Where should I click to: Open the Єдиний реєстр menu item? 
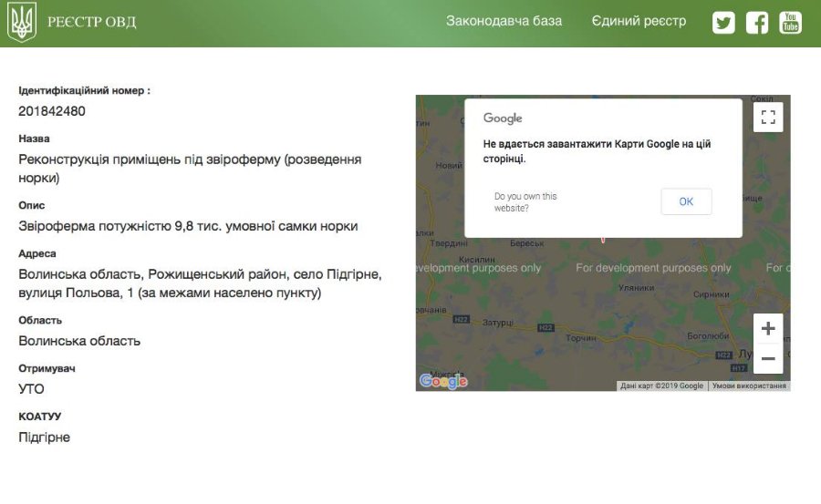click(639, 21)
